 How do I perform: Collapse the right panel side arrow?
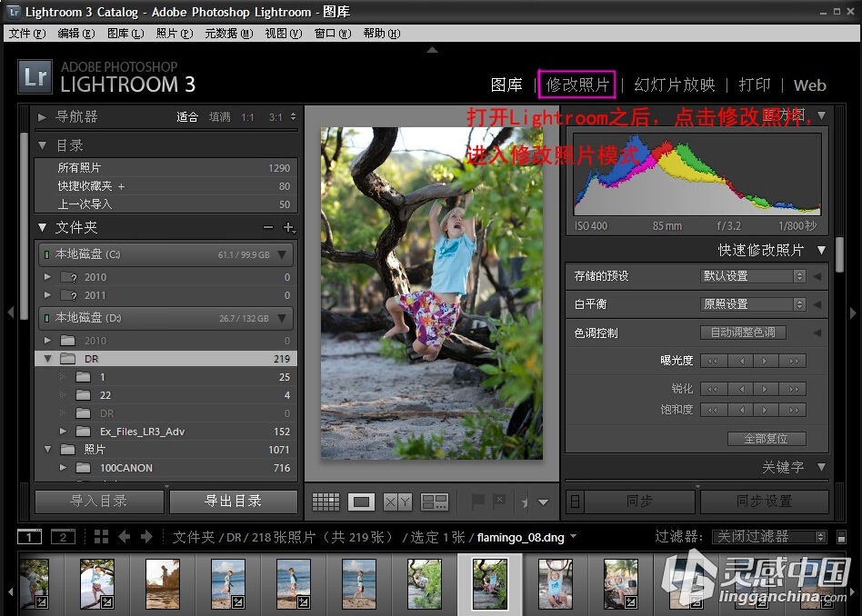[853, 313]
